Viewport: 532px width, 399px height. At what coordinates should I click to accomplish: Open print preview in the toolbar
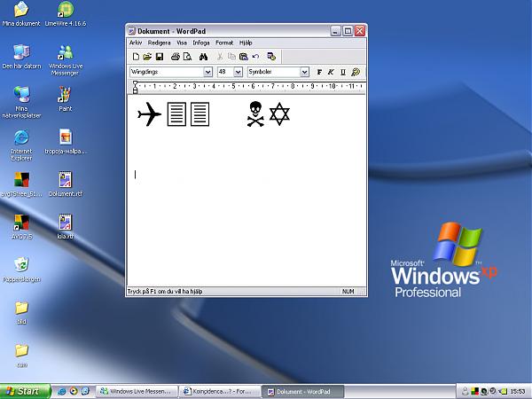tap(187, 57)
